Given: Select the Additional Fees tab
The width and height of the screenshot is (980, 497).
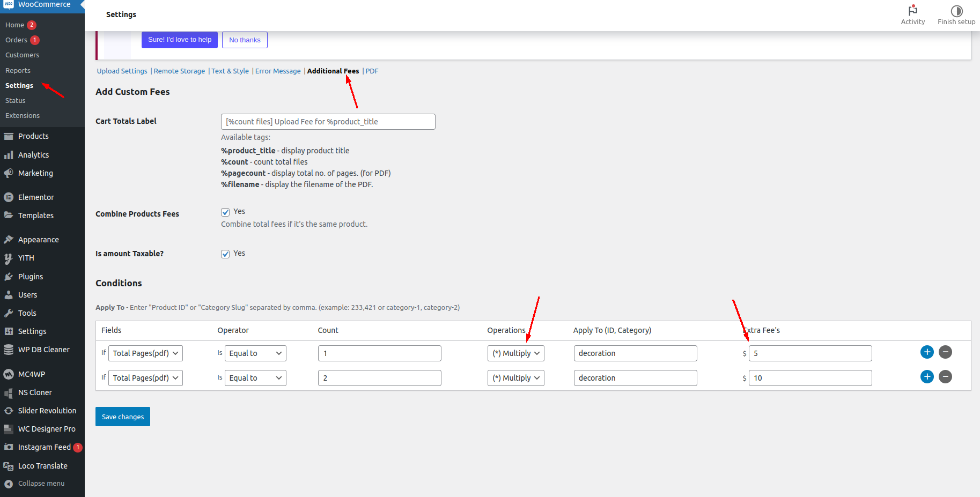Looking at the screenshot, I should pos(333,71).
